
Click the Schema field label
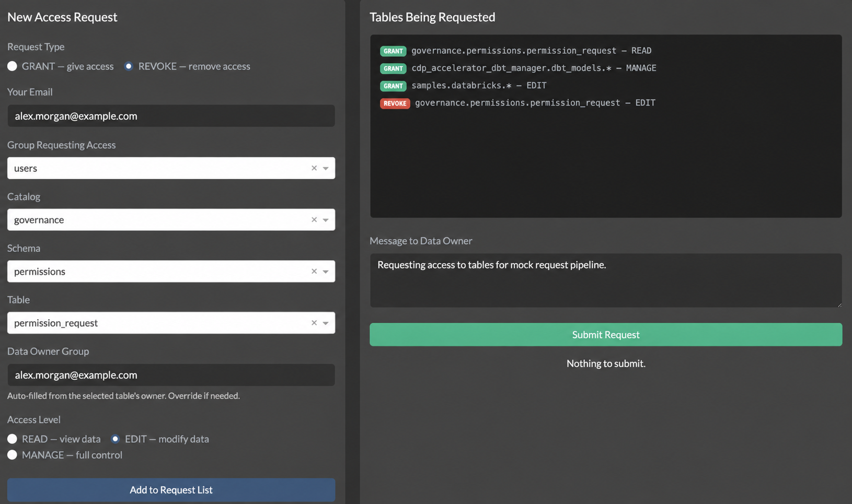(x=24, y=248)
